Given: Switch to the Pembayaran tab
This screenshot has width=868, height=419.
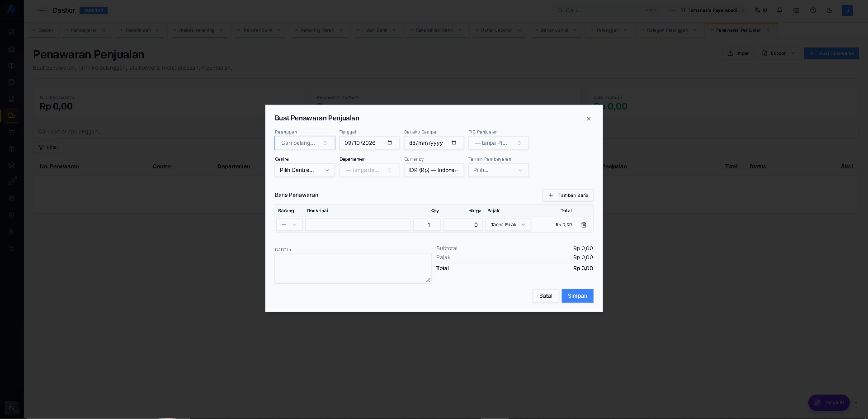Looking at the screenshot, I should (x=84, y=30).
